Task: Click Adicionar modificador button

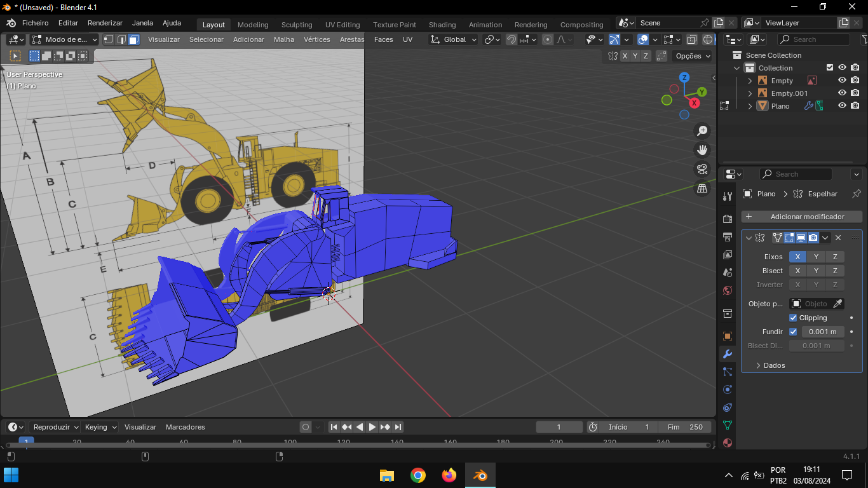Action: tap(802, 217)
